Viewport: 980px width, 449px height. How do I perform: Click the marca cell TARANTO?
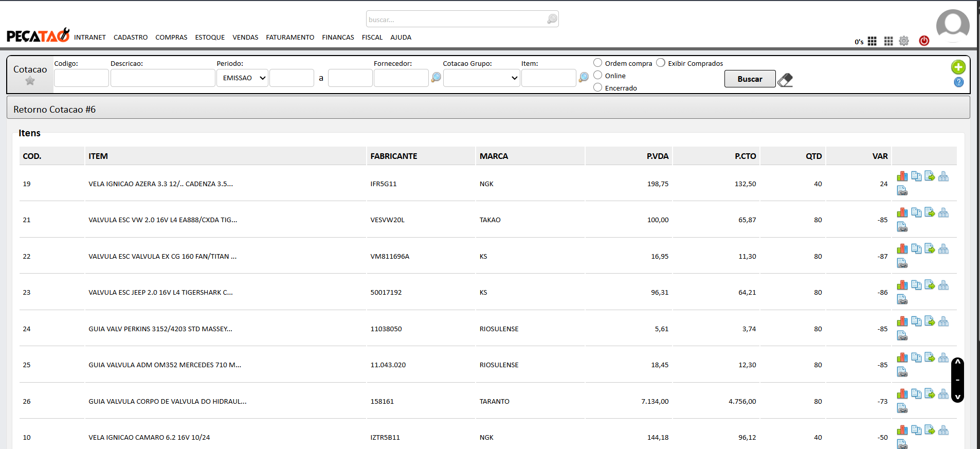495,401
